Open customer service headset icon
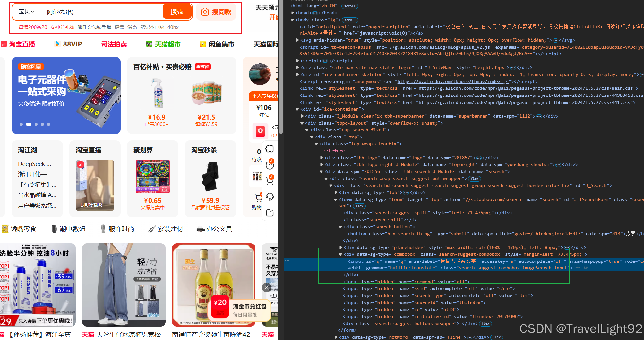644x340 pixels. click(x=270, y=196)
